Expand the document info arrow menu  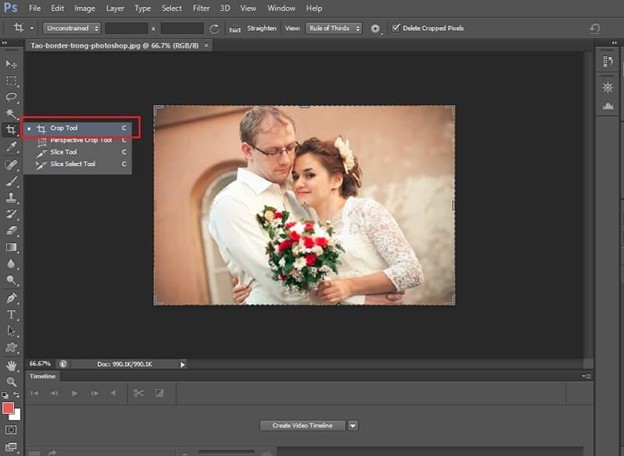pyautogui.click(x=182, y=364)
